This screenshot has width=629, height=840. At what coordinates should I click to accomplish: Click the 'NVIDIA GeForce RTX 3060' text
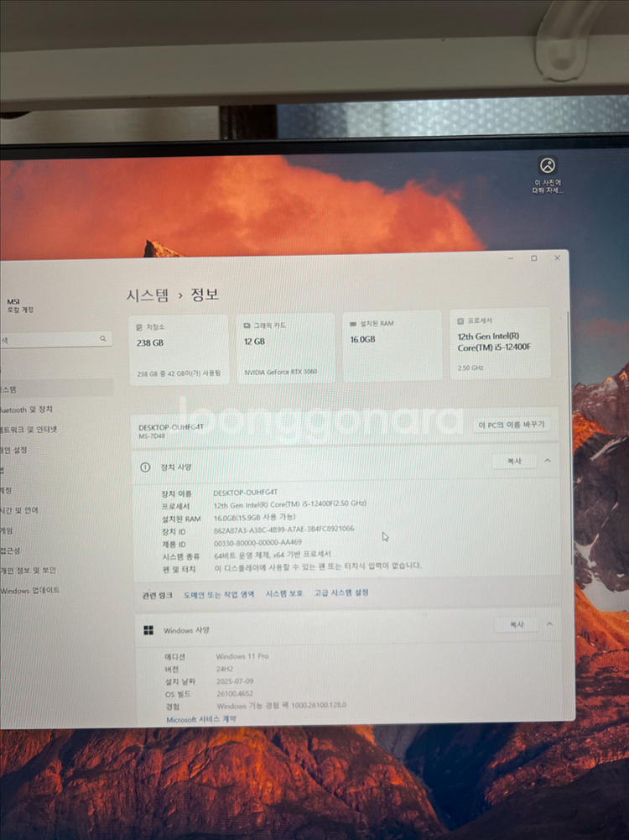(280, 372)
